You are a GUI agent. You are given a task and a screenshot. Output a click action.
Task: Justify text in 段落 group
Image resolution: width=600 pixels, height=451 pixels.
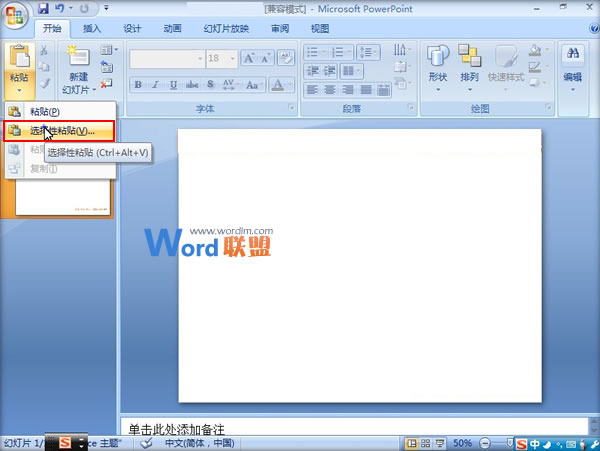point(366,90)
